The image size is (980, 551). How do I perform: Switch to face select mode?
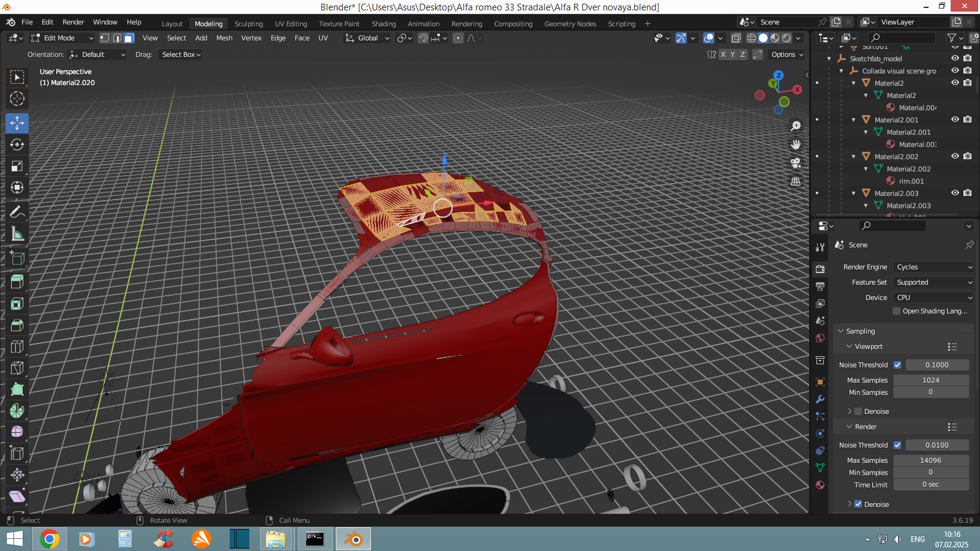point(129,38)
